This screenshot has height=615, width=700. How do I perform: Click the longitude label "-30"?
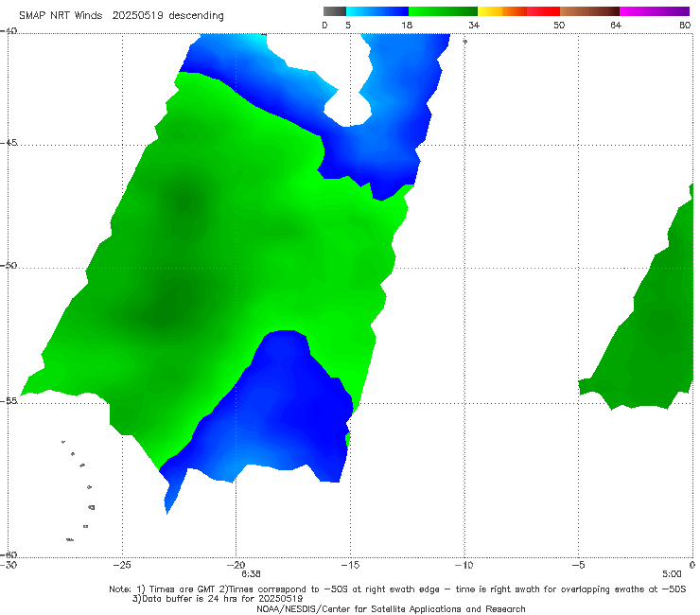9,565
